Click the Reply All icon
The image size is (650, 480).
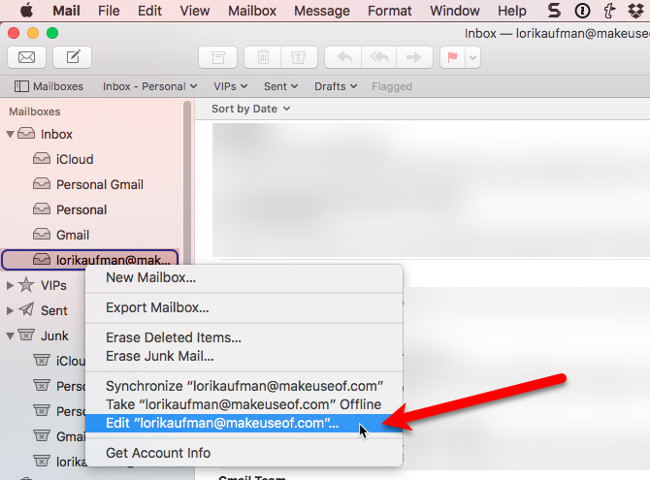pyautogui.click(x=379, y=57)
